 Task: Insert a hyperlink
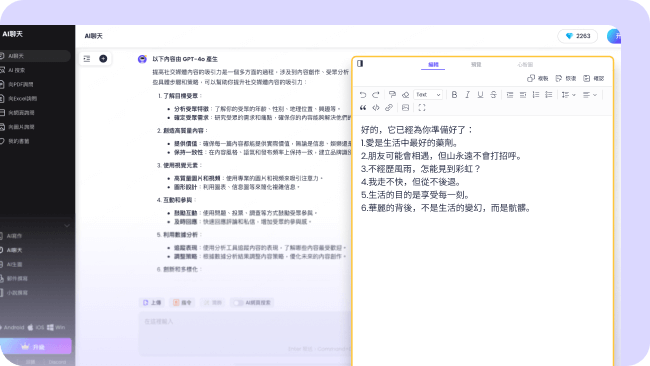click(x=389, y=108)
